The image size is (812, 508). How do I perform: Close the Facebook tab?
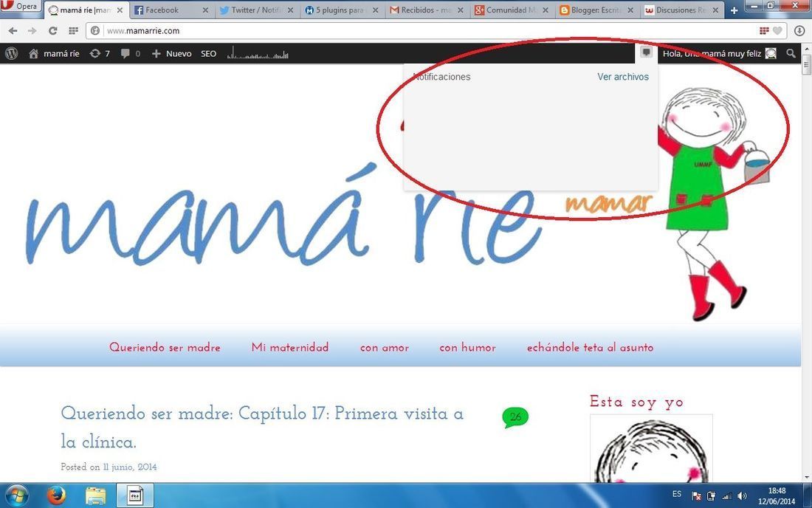pos(205,10)
